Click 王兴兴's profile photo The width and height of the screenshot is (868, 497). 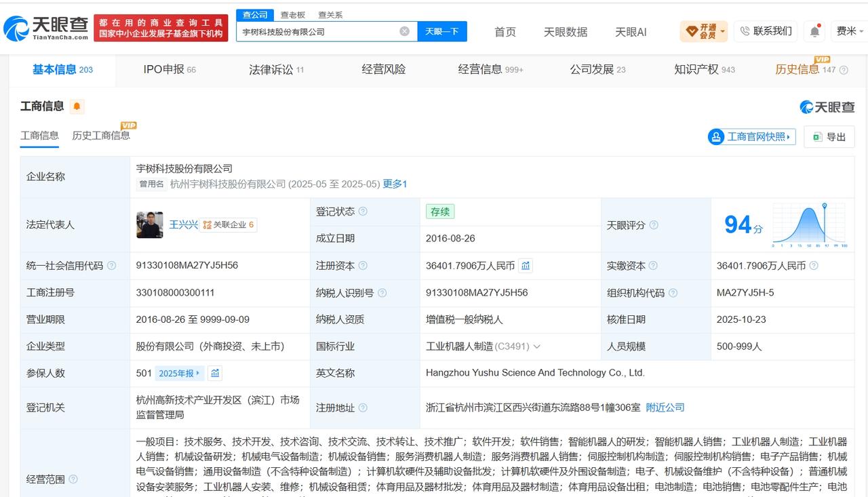click(150, 224)
